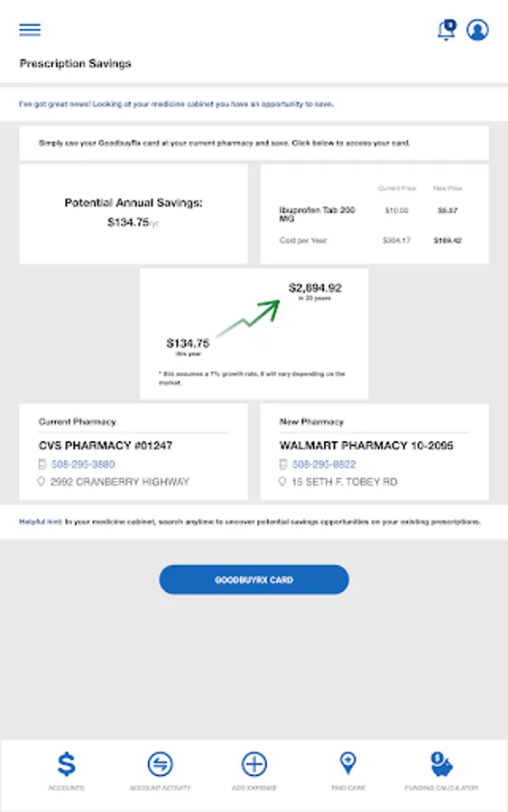The height and width of the screenshot is (812, 508).
Task: Click the Accounts tab label
Action: click(66, 788)
